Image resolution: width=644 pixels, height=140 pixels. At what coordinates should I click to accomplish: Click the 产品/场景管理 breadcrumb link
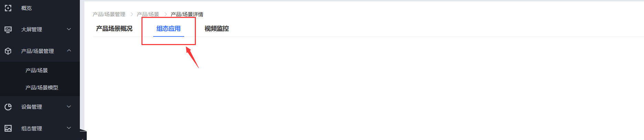point(109,14)
